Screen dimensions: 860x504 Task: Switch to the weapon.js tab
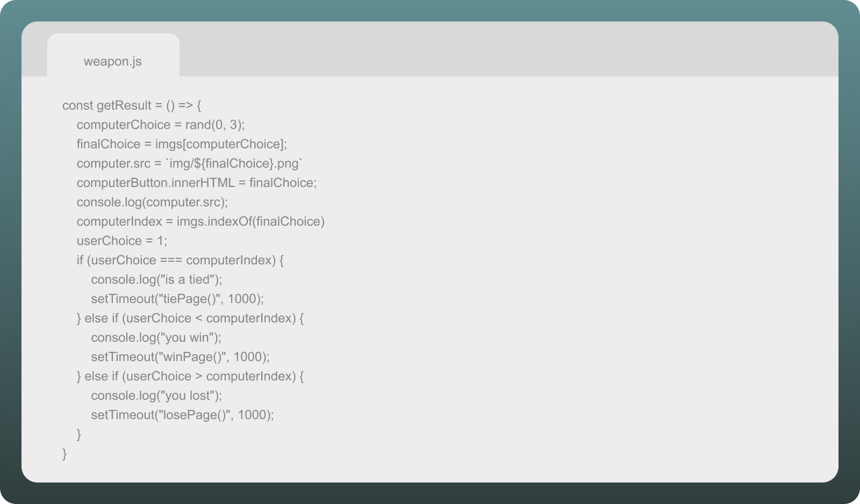[x=113, y=61]
